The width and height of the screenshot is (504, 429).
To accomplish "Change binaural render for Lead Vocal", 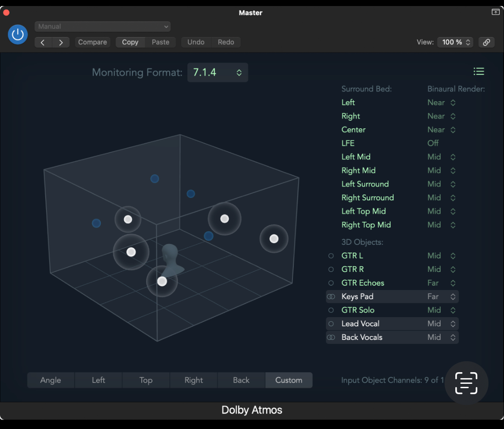I will 442,324.
